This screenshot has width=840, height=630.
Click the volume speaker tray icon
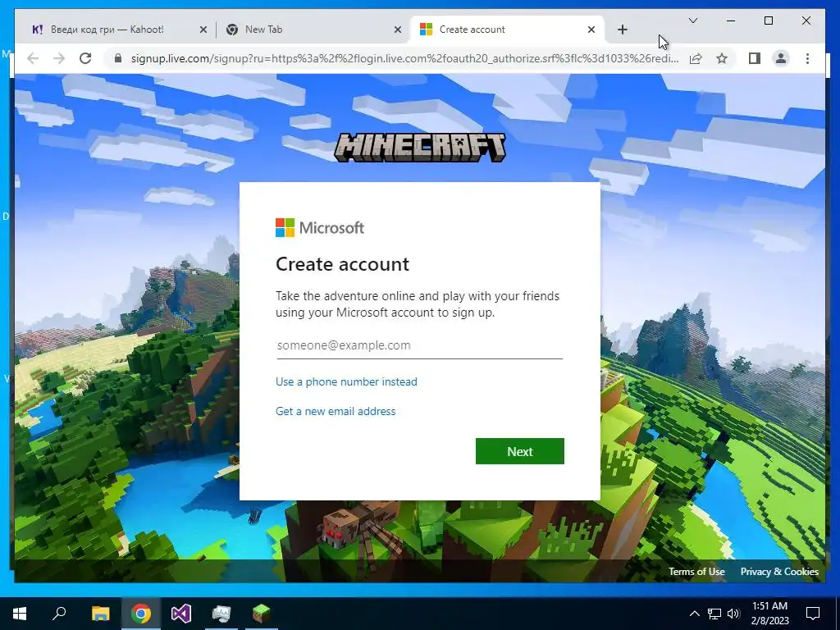[x=733, y=614]
